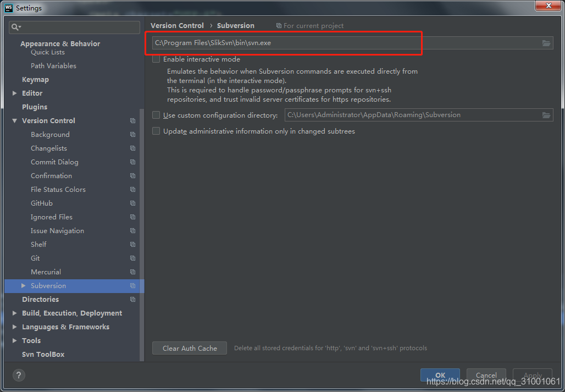This screenshot has height=392, width=565.
Task: Select File Status Colors settings
Action: 58,190
